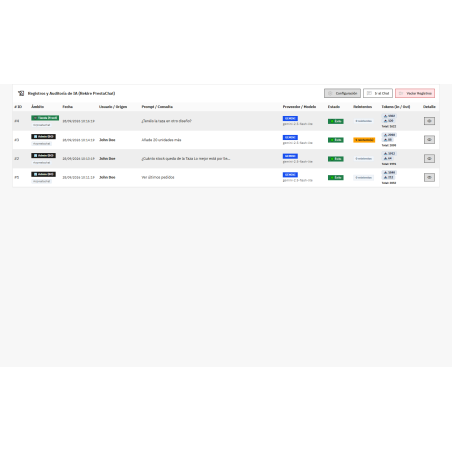Click the Admin badge in 'Ver últimos pedidos' row
This screenshot has width=452, height=452.
point(43,174)
